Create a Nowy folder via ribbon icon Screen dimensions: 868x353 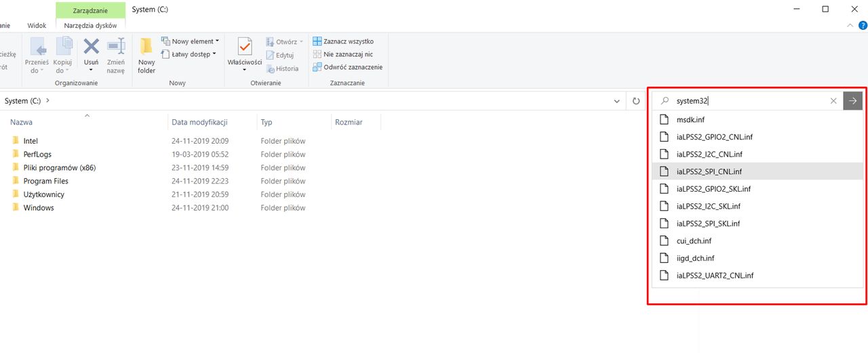tap(146, 47)
